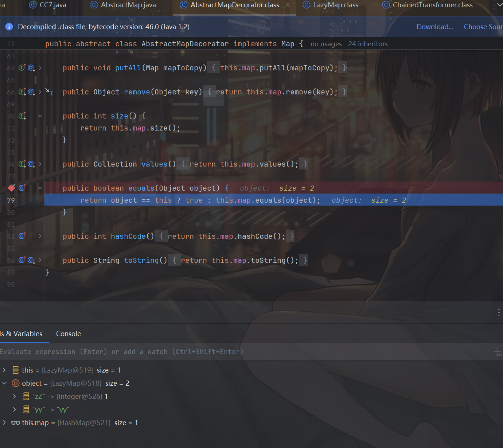Click the overrides icon on the equals line

point(22,188)
